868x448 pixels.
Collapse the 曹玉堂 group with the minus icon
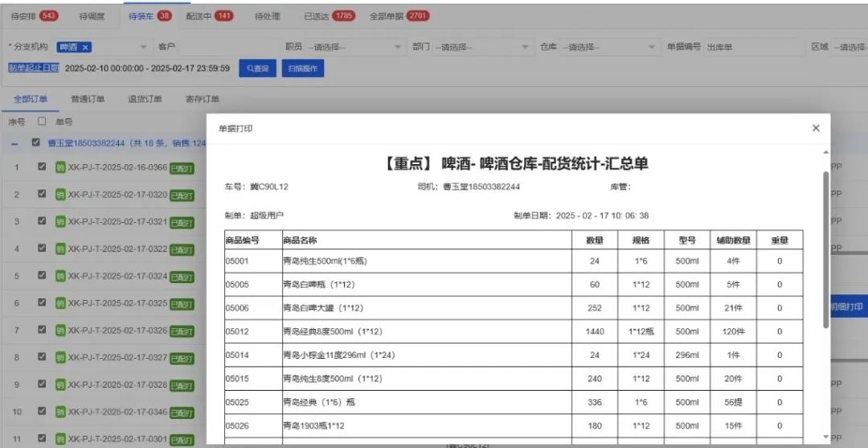point(15,143)
